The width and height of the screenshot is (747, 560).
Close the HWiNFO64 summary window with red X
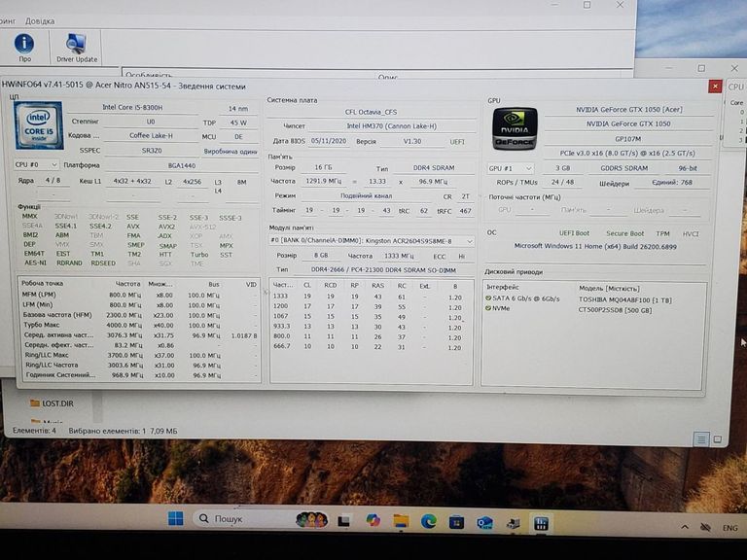715,87
